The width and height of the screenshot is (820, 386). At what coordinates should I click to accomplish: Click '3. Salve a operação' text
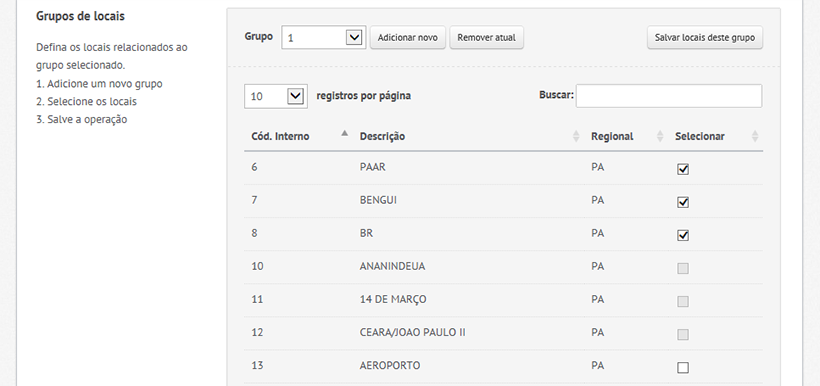(82, 119)
